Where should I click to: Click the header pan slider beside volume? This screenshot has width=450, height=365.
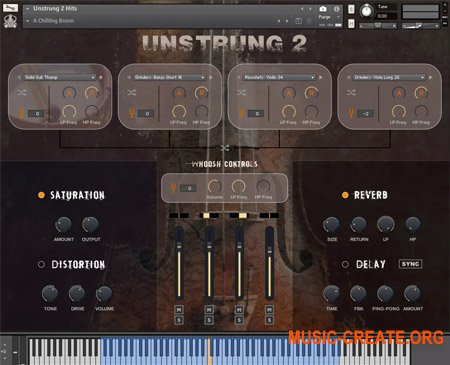tap(378, 26)
